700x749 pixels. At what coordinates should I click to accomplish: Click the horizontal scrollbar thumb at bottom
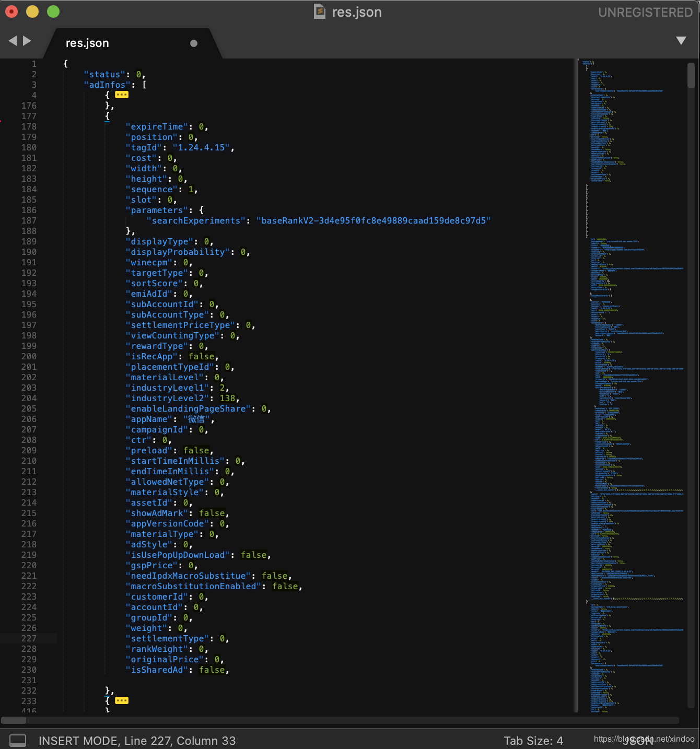point(14,720)
